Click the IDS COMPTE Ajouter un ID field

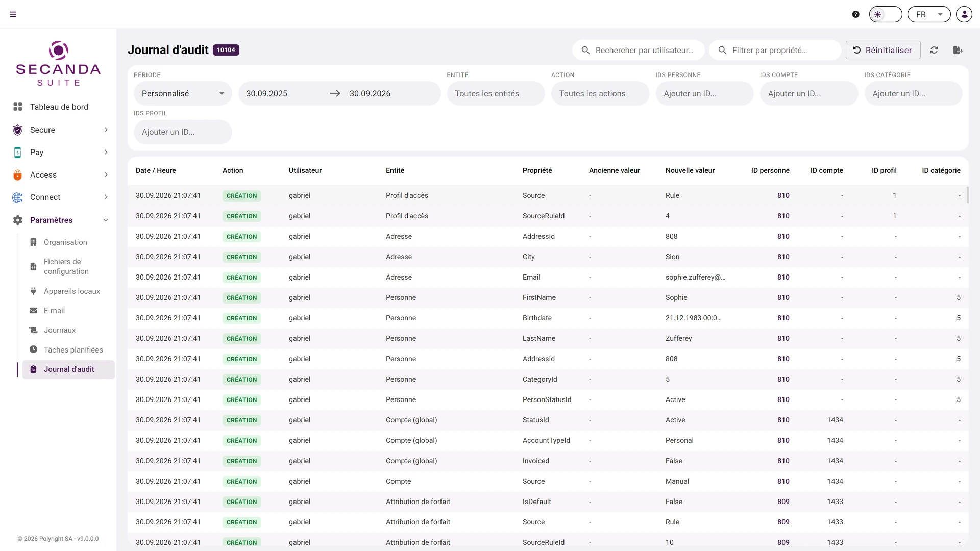(x=809, y=93)
